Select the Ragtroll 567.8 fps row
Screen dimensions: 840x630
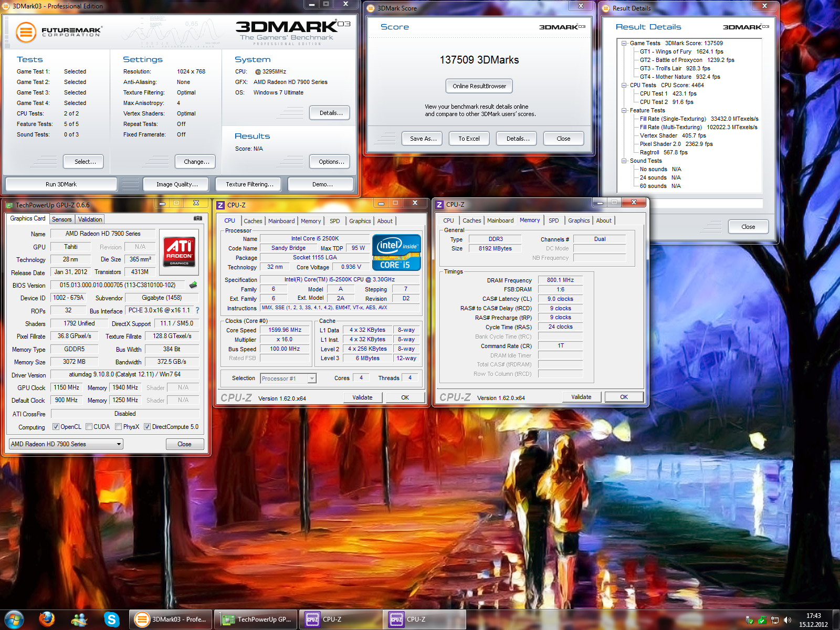coord(664,152)
